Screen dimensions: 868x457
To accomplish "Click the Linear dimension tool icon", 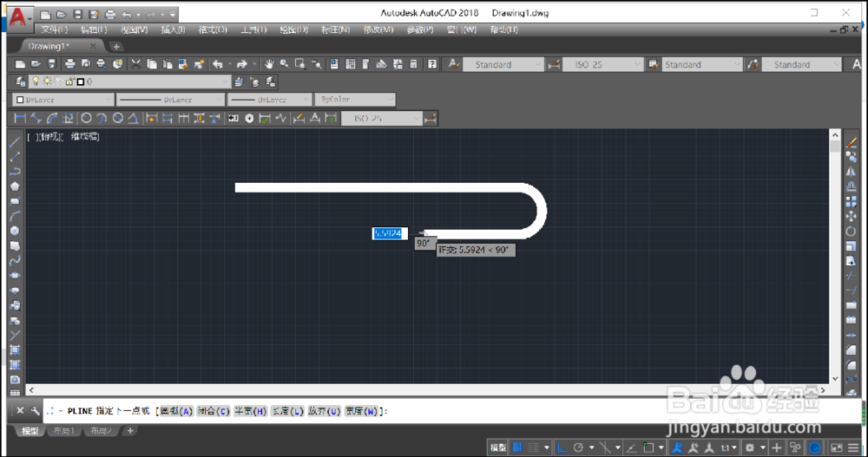I will click(20, 118).
